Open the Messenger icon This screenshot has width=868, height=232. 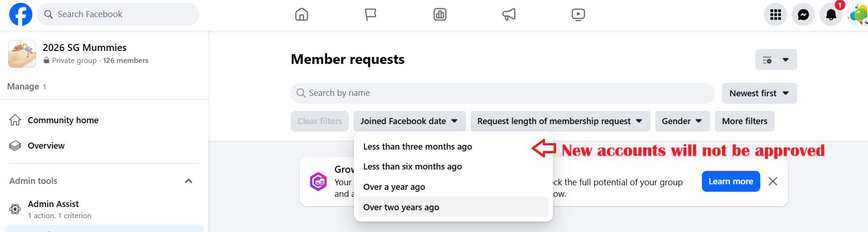[x=803, y=14]
